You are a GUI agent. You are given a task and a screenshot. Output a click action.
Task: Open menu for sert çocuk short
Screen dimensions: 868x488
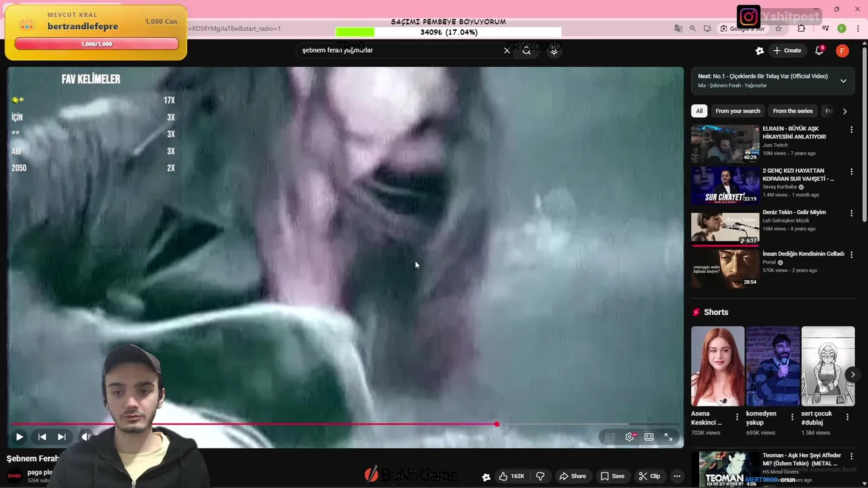pyautogui.click(x=847, y=418)
